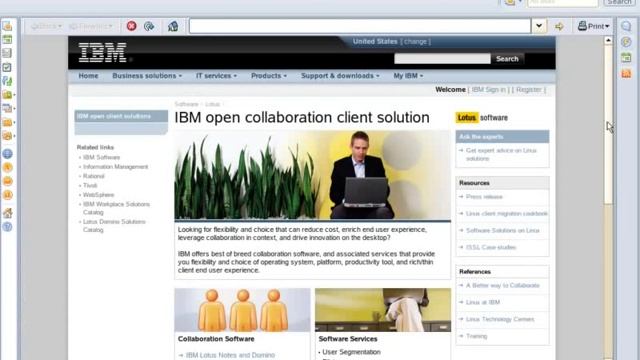Open the orange feeds icon in right sidebar
Screen dimensions: 640x360
point(626,73)
